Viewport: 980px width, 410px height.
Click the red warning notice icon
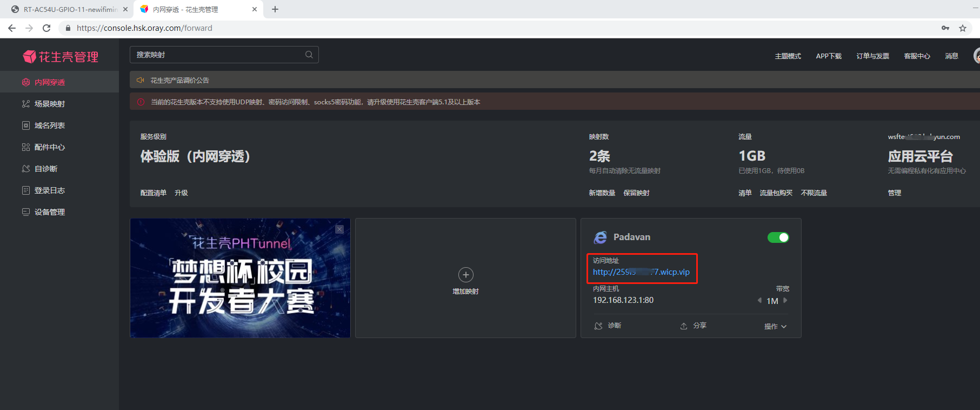141,102
